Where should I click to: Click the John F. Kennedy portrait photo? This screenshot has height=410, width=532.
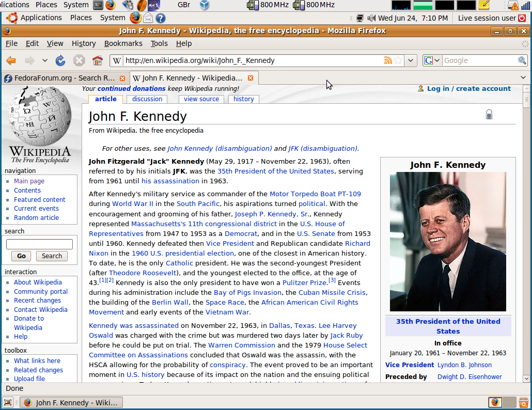pos(448,242)
